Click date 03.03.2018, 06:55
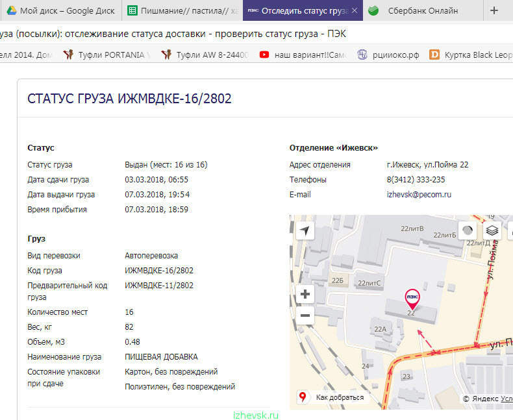 156,180
